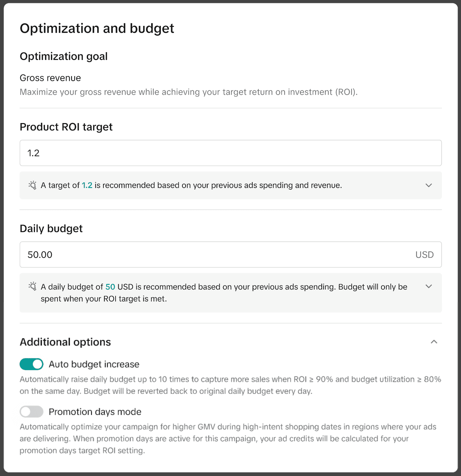Click the Optimization goal section header
Image resolution: width=461 pixels, height=476 pixels.
pyautogui.click(x=64, y=56)
